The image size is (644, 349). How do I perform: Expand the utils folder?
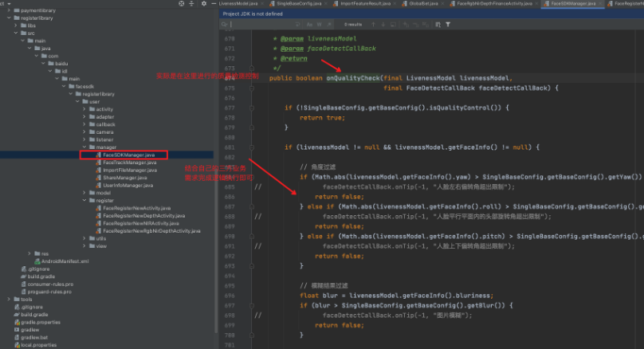pyautogui.click(x=84, y=238)
